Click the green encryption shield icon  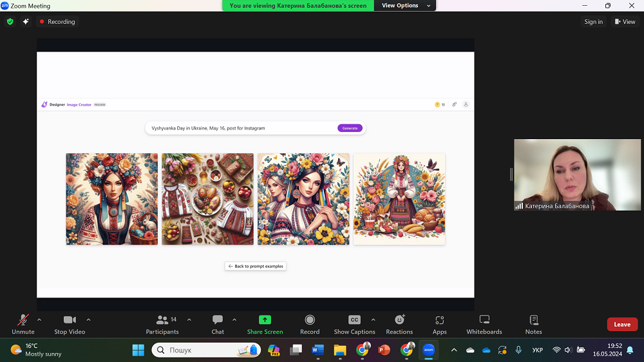click(x=10, y=21)
